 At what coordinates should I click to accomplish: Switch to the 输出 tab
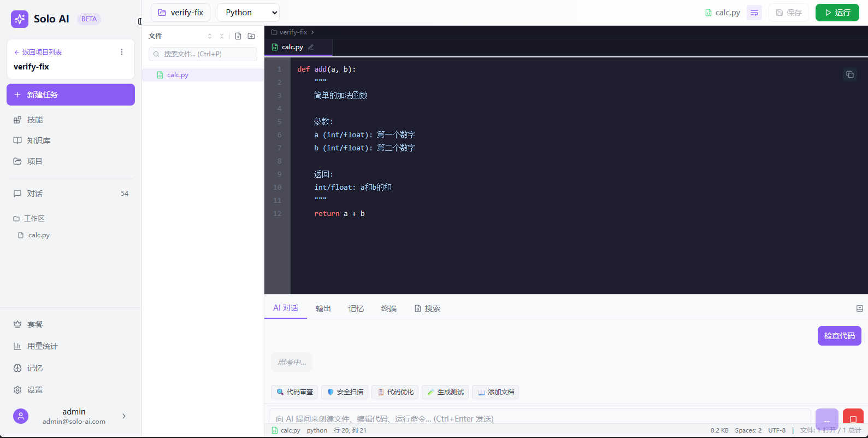click(x=323, y=308)
